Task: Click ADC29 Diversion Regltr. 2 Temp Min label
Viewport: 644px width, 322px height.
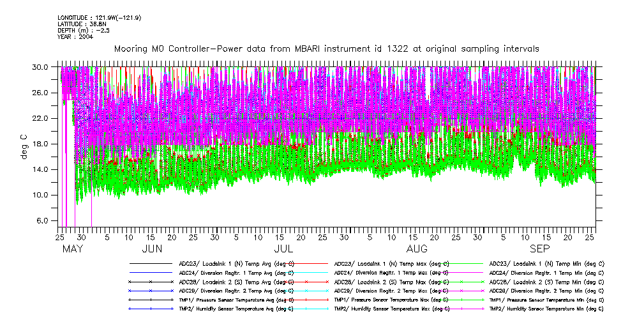Action: [546, 291]
